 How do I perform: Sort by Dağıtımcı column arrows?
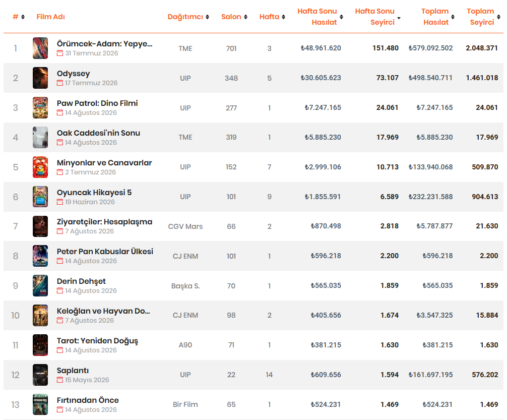coord(207,17)
